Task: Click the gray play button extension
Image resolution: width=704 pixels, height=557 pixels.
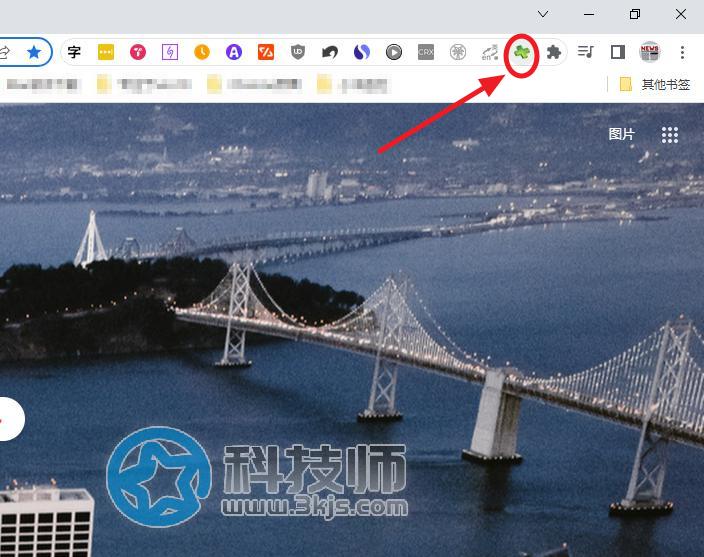Action: [394, 52]
